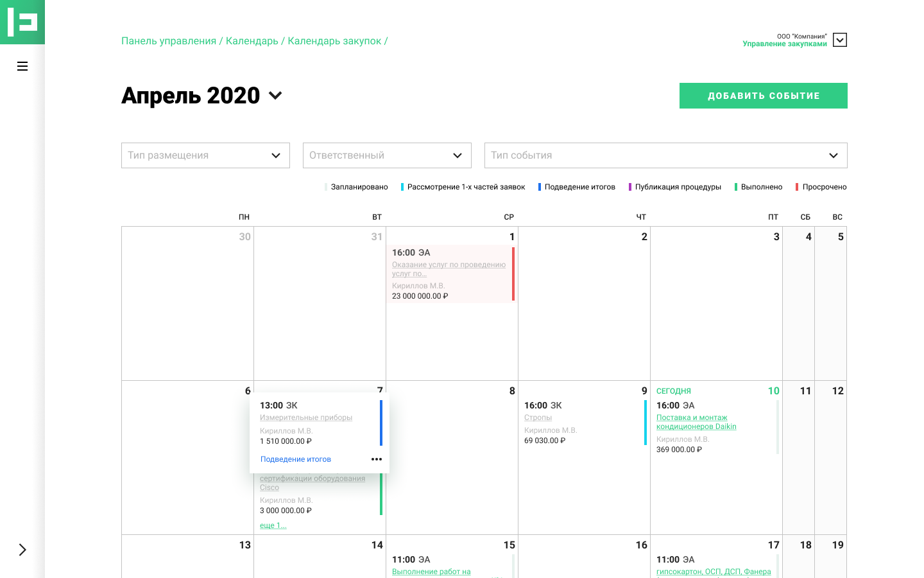Open the hamburger menu in sidebar
This screenshot has width=924, height=578.
22,66
